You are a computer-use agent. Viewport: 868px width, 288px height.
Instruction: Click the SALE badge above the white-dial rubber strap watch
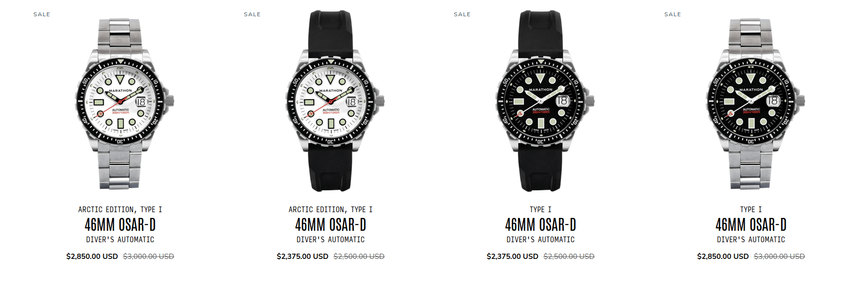[252, 14]
